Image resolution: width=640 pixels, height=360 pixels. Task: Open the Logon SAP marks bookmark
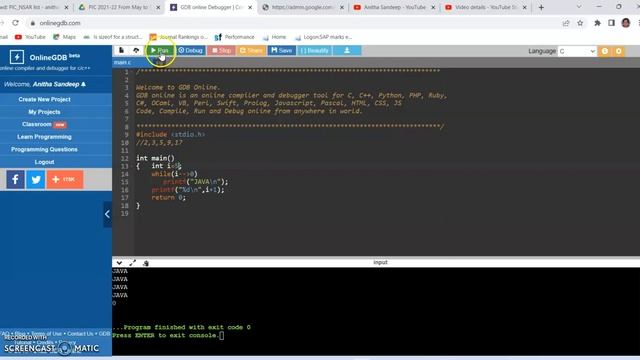(323, 37)
